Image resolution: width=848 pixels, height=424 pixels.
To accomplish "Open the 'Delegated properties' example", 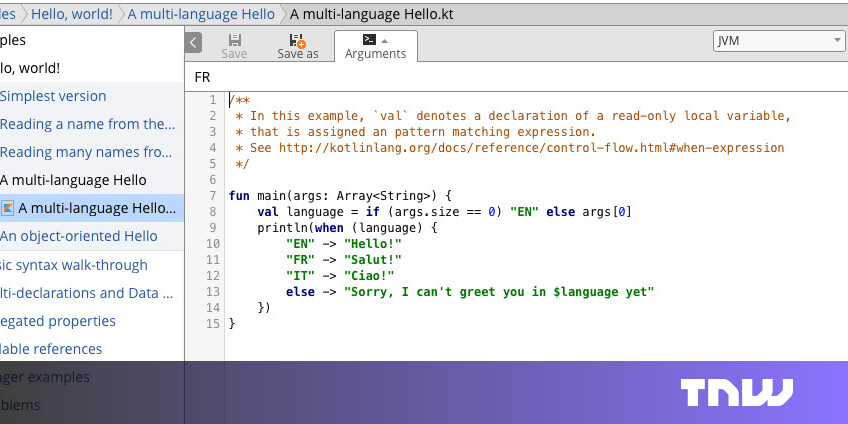I will (x=58, y=321).
